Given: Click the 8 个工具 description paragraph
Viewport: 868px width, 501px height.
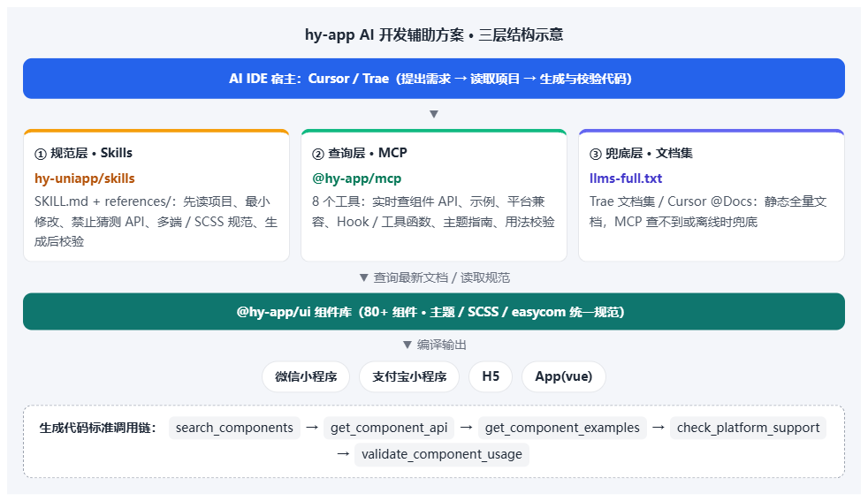Looking at the screenshot, I should pyautogui.click(x=433, y=211).
